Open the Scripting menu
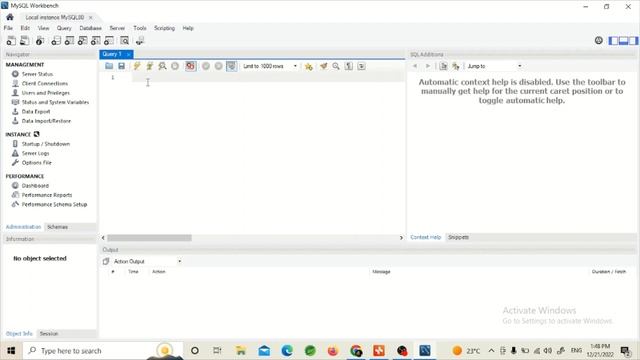The height and width of the screenshot is (360, 640). pyautogui.click(x=164, y=28)
